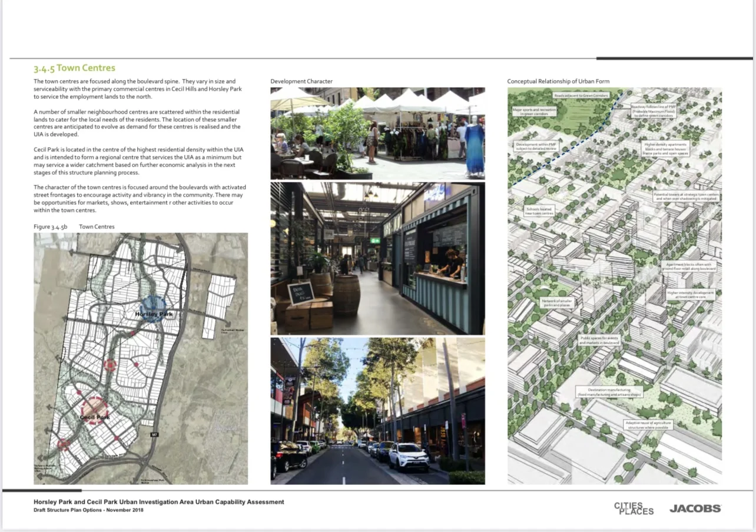Click 'Conceptual Relationship of Urban Form' caption
The height and width of the screenshot is (532, 756).
click(558, 81)
